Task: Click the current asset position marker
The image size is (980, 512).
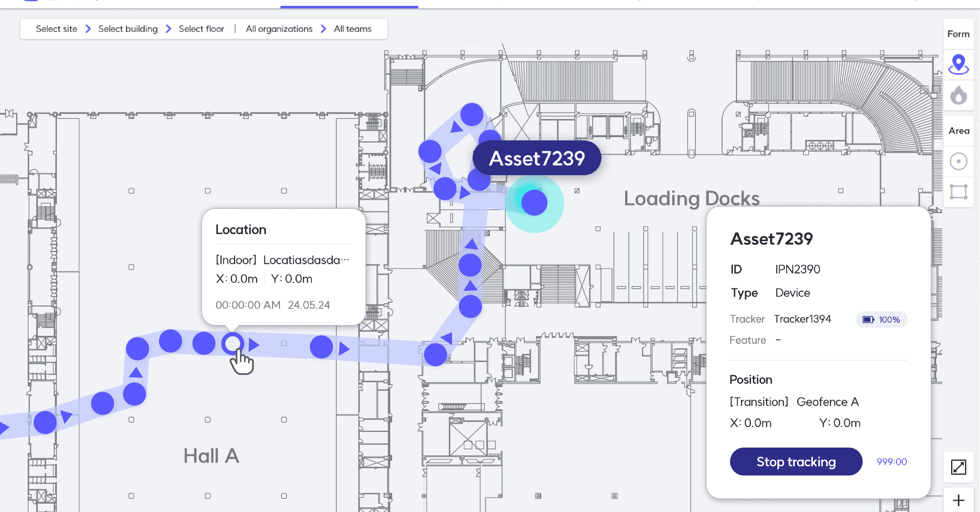Action: [x=534, y=203]
